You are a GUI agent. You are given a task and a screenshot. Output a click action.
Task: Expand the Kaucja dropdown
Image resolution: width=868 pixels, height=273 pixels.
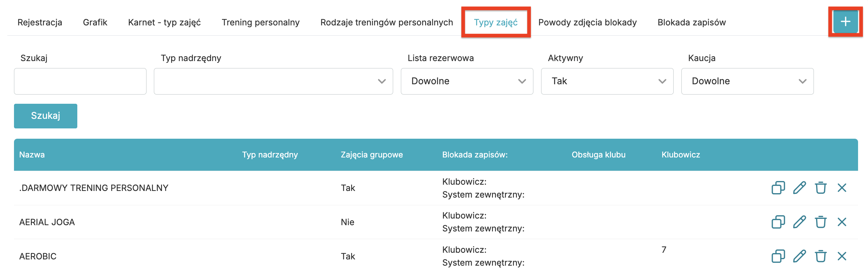[747, 81]
